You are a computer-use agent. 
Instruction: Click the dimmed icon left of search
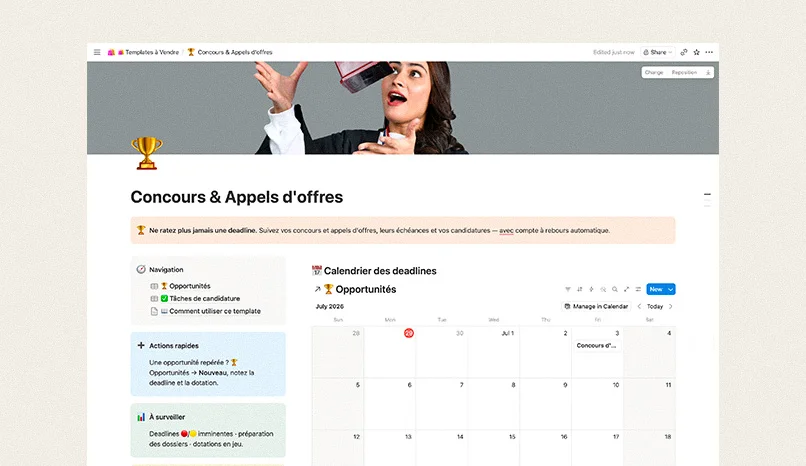point(603,289)
